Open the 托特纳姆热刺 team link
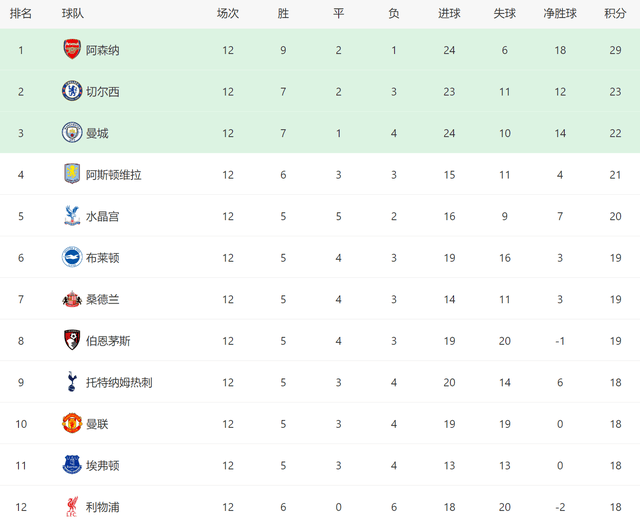640x522 pixels. coord(119,382)
